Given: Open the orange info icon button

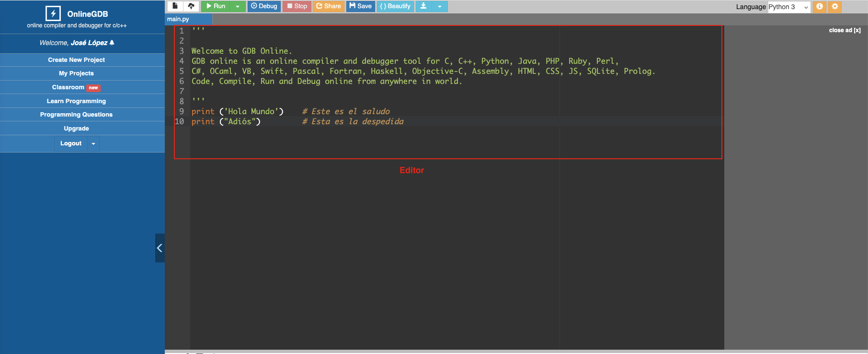Looking at the screenshot, I should coord(820,7).
